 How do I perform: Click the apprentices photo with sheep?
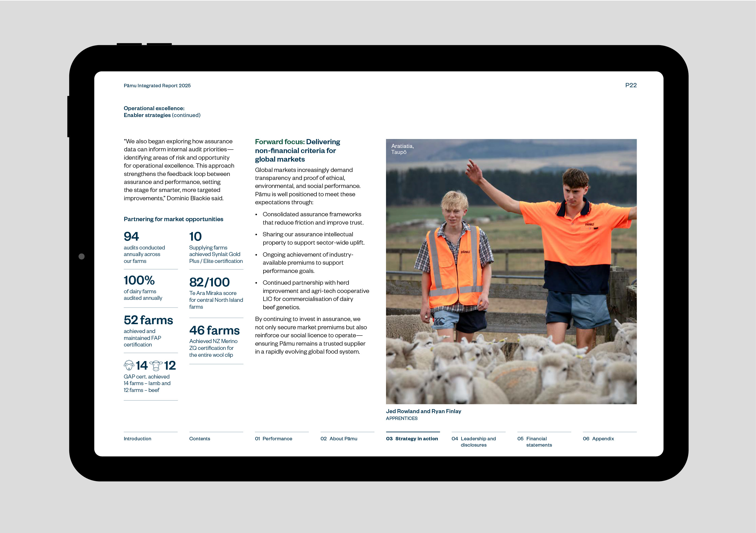coord(511,271)
